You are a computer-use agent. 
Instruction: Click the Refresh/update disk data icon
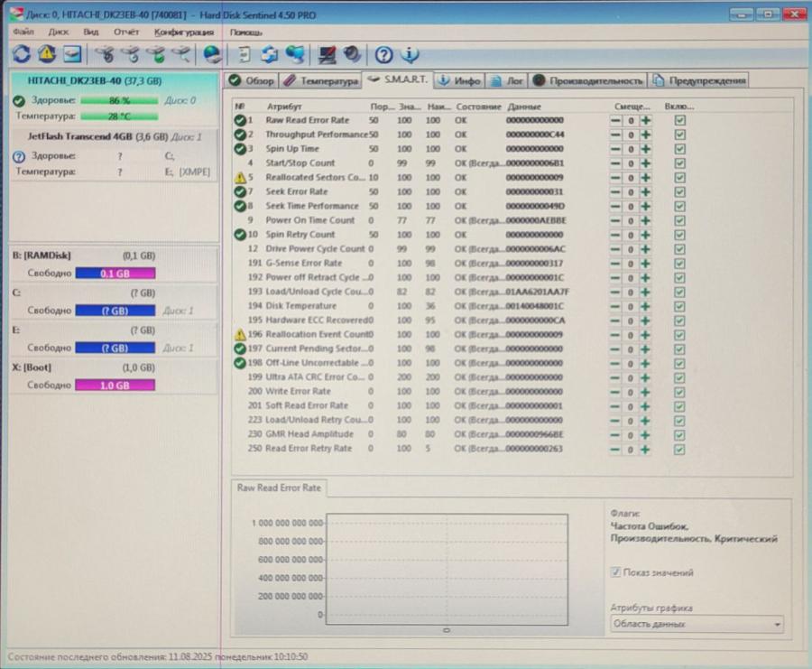(20, 54)
